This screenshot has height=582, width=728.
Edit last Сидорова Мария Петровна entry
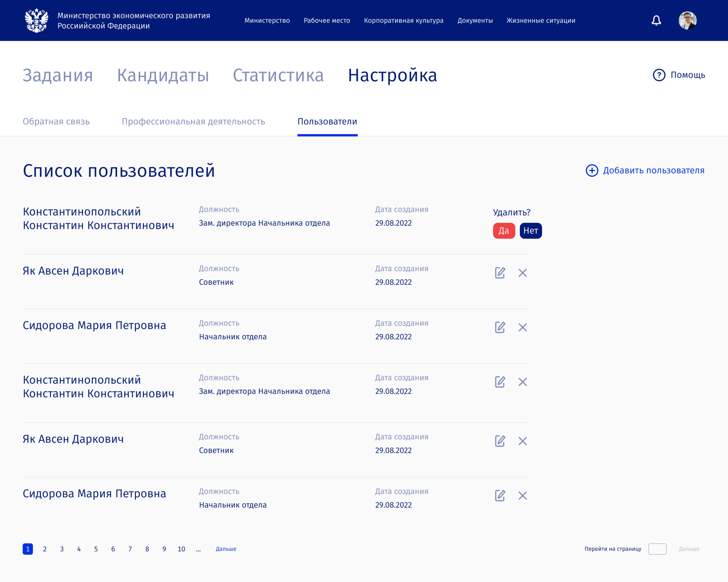(x=500, y=496)
